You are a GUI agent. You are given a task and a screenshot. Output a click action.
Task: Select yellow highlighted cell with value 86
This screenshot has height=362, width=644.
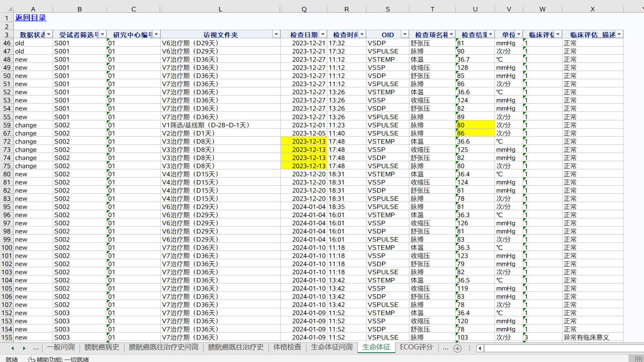pos(475,133)
